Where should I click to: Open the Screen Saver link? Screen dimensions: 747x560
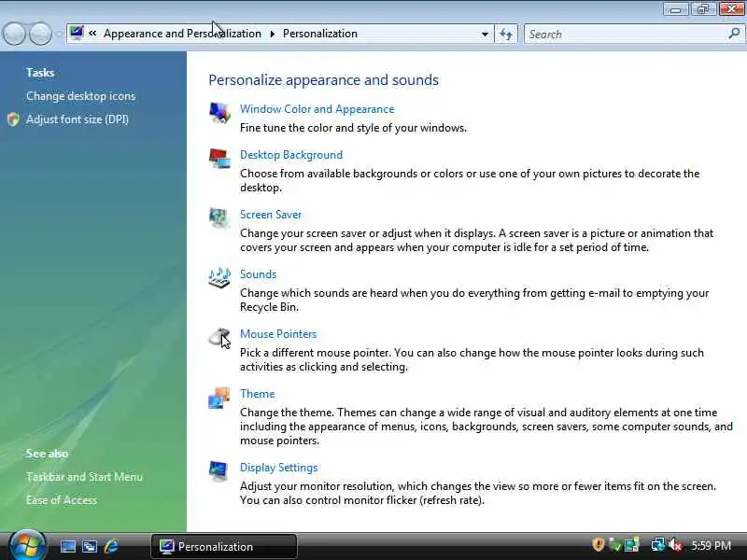[271, 215]
